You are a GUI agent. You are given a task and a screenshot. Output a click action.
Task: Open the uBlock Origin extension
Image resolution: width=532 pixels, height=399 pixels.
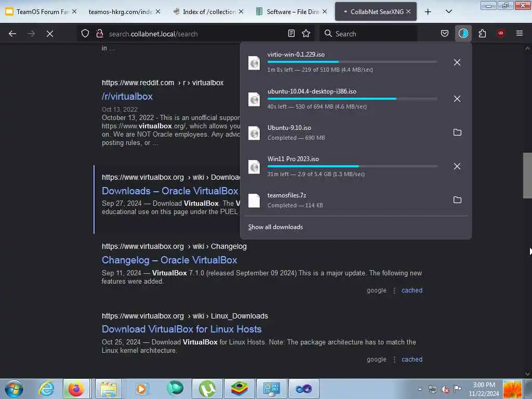click(x=501, y=34)
